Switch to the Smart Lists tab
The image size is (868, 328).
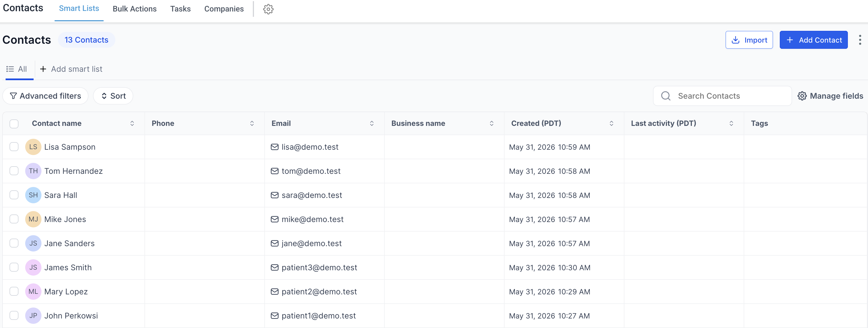(79, 8)
